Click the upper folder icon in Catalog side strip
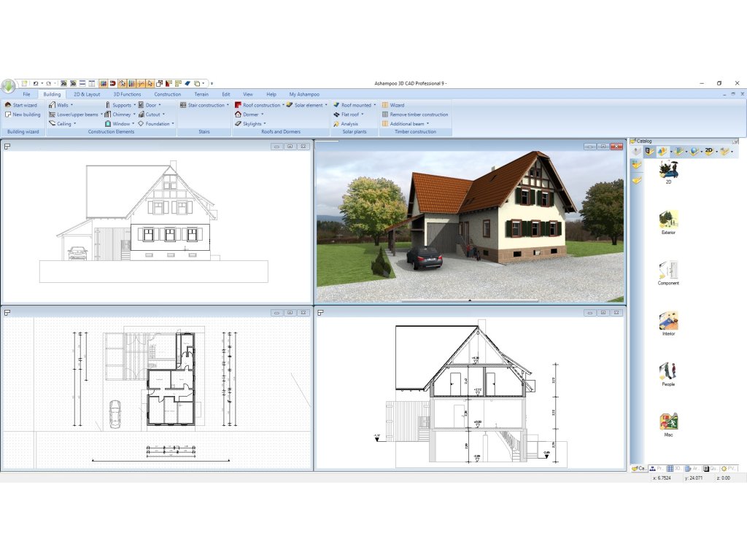This screenshot has width=747, height=560. [637, 165]
